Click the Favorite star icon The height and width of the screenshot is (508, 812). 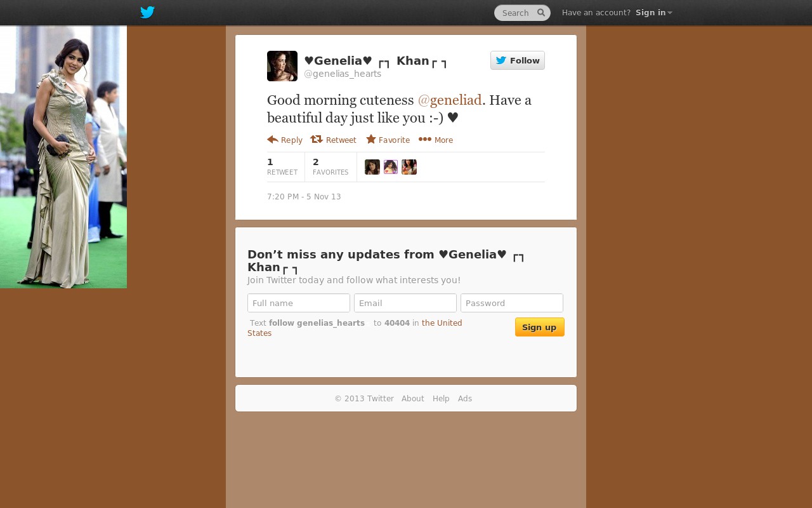[x=371, y=139]
